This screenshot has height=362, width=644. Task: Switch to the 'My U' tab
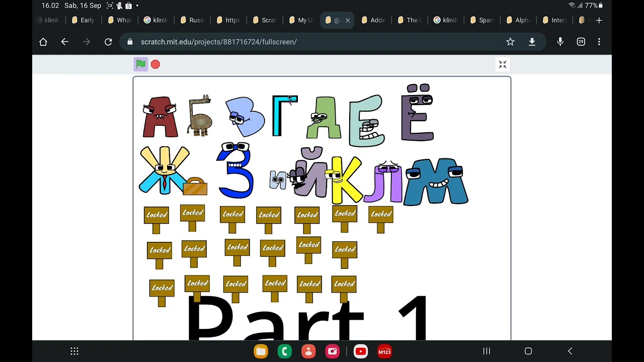coord(300,21)
